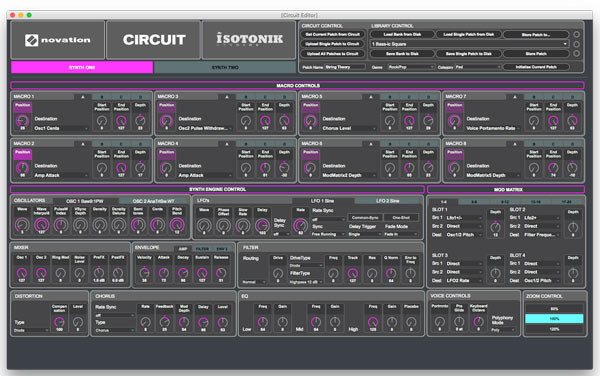Upload All Patches to Circuit
Screen dimensions: 600x376
332,54
